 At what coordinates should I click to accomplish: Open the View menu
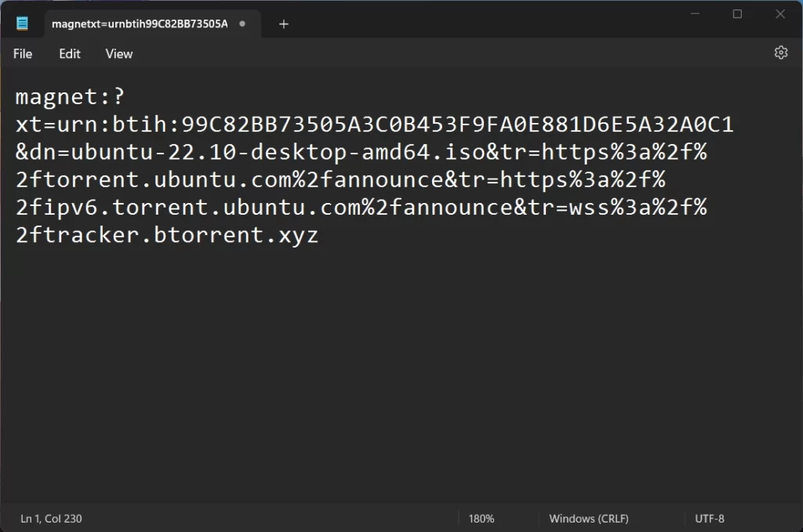click(119, 54)
